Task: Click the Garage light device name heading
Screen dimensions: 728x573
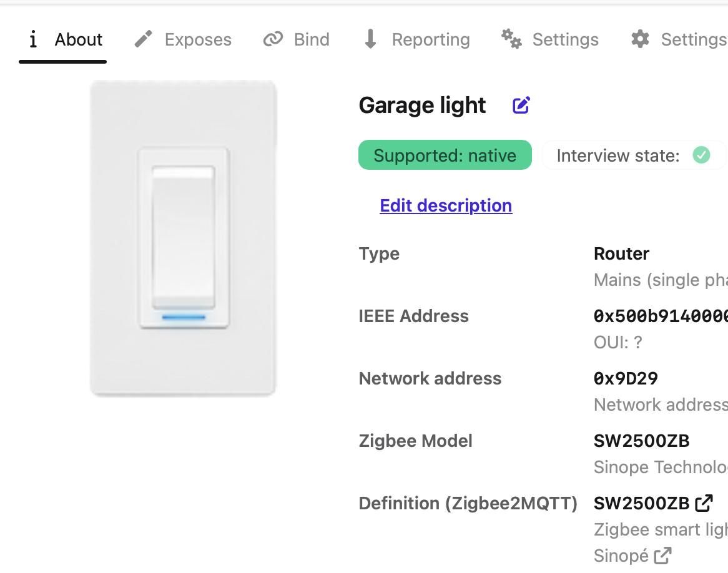Action: coord(422,105)
